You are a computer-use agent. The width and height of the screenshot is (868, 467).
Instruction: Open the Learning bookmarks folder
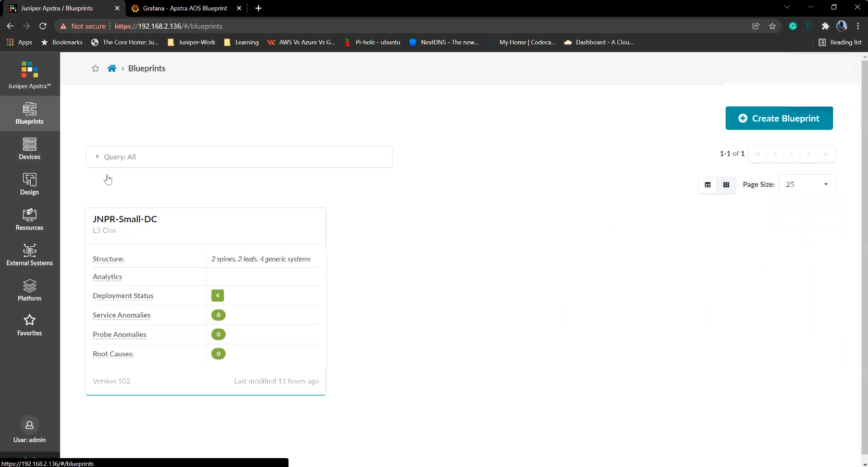(x=241, y=42)
